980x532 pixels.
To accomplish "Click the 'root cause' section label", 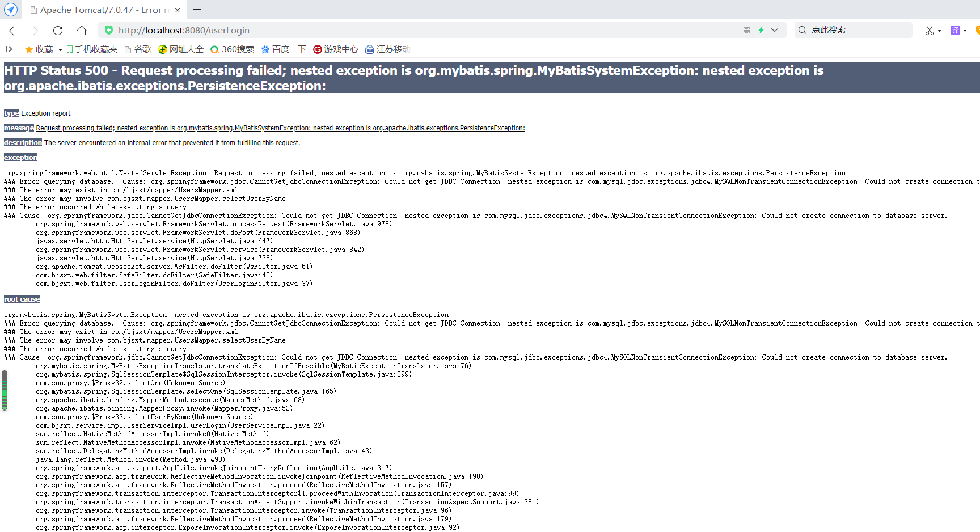I will (22, 299).
